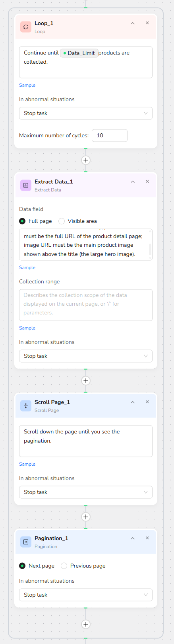Click the Scroll Page_1 title text
This screenshot has height=644, width=174.
[52, 402]
